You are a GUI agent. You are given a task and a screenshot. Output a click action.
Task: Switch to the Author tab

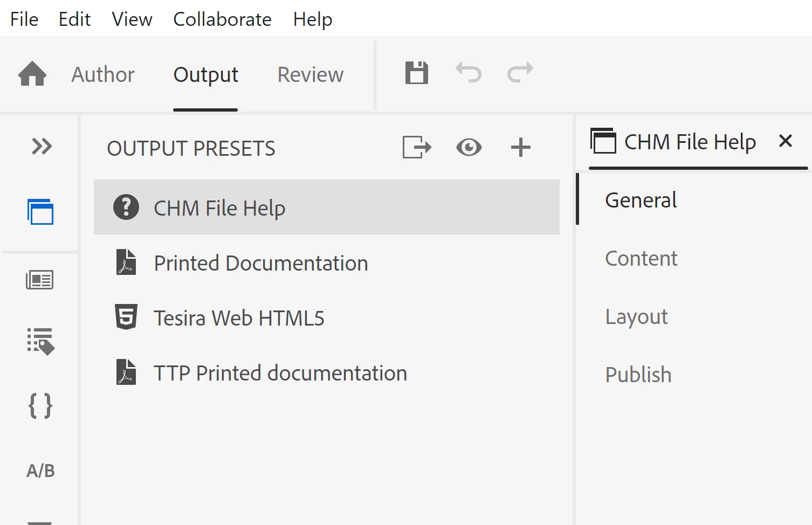pos(103,74)
